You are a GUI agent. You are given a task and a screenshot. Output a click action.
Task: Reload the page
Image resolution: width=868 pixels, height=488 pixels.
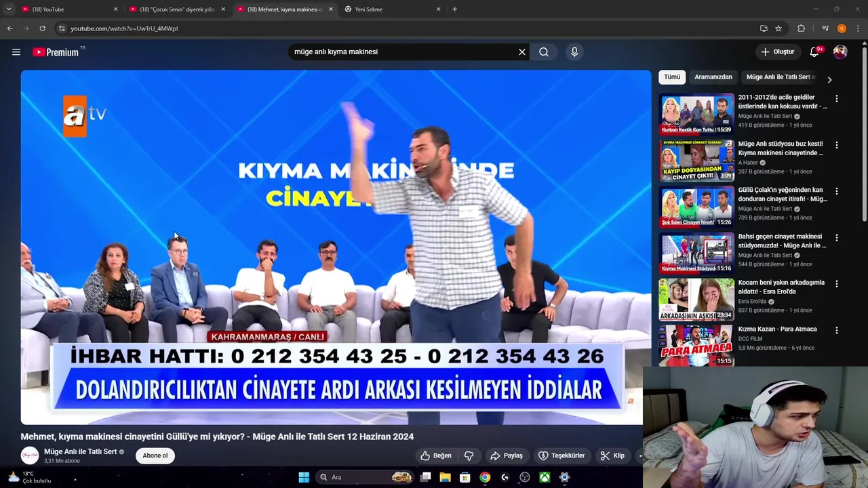tap(42, 28)
